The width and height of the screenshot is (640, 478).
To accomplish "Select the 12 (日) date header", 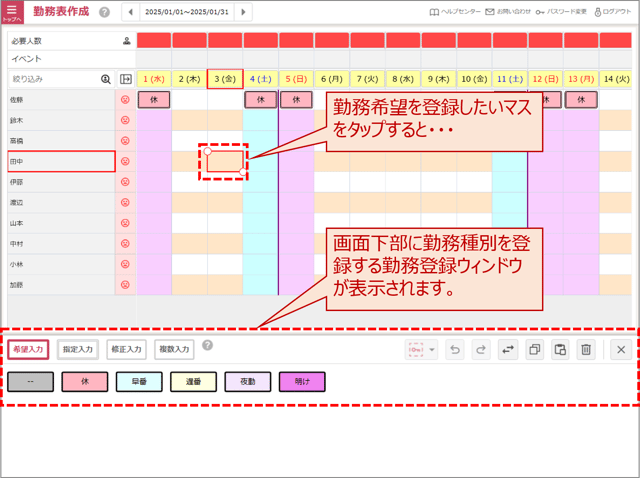I will click(x=545, y=79).
